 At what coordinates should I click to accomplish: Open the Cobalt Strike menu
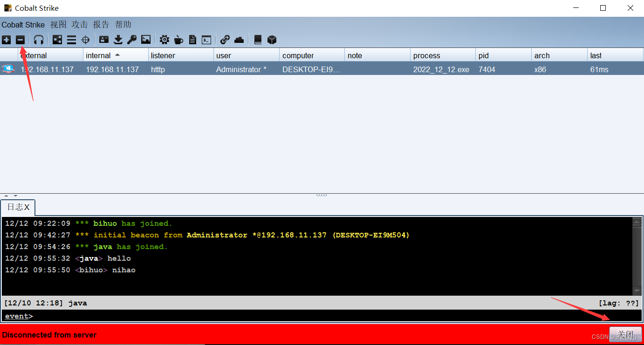click(x=23, y=25)
